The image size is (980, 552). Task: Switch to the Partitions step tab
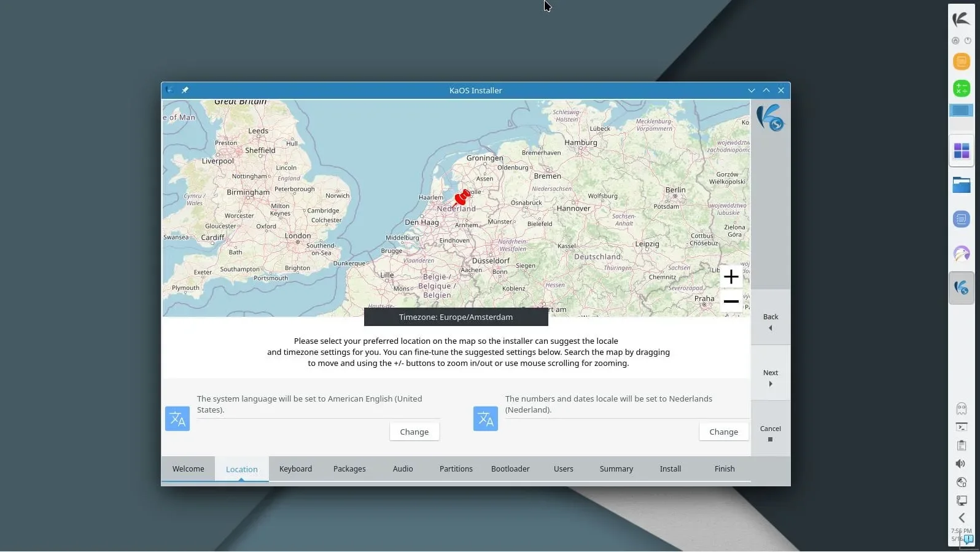click(x=456, y=468)
